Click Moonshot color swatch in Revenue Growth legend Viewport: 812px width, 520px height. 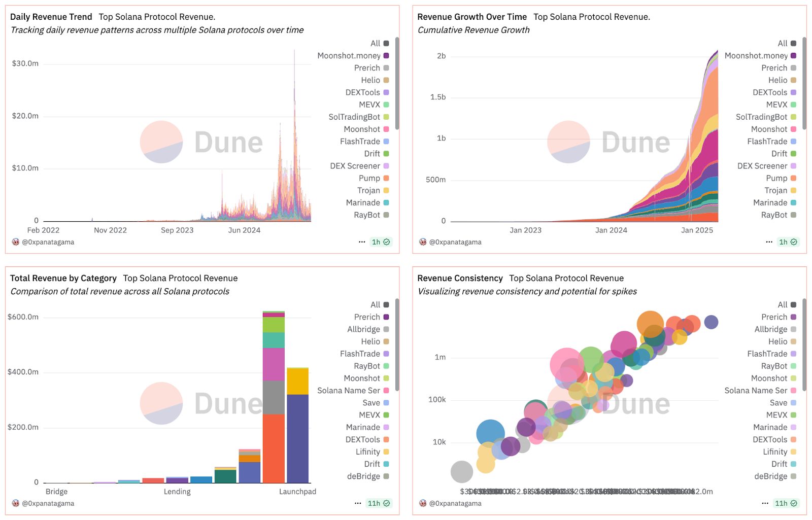794,129
